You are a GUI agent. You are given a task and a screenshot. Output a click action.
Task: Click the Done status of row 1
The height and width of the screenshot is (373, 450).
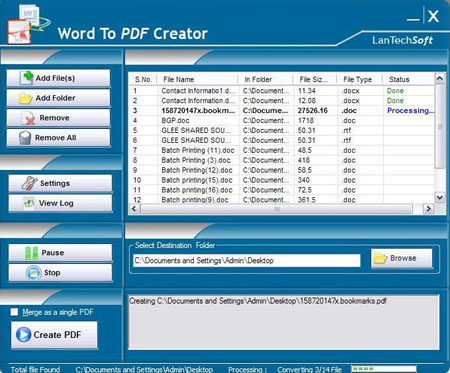click(395, 91)
